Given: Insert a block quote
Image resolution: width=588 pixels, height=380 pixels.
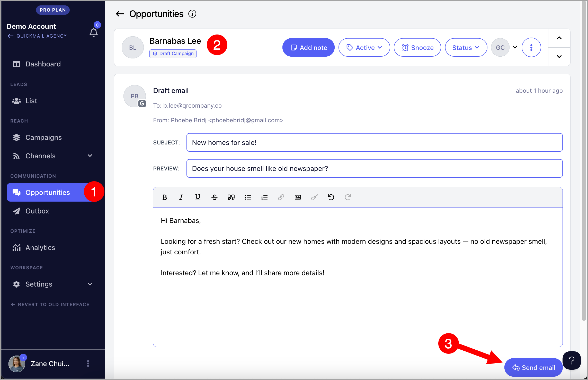Looking at the screenshot, I should pyautogui.click(x=231, y=197).
